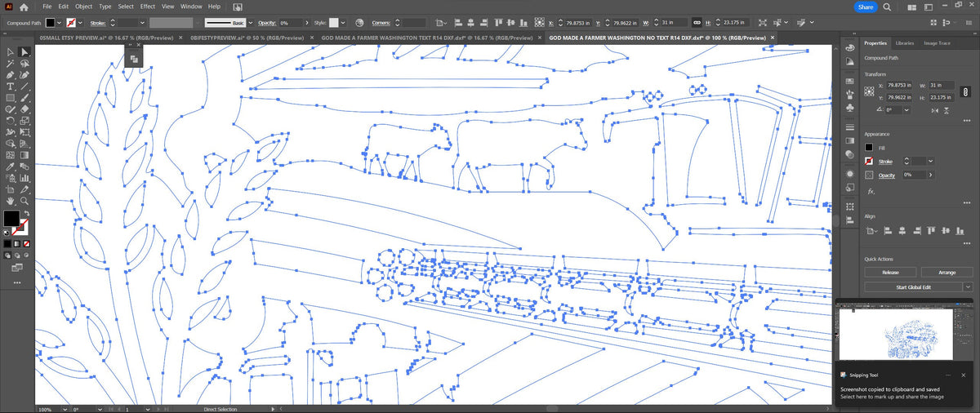
Task: Select the Gradient tool
Action: click(x=24, y=154)
